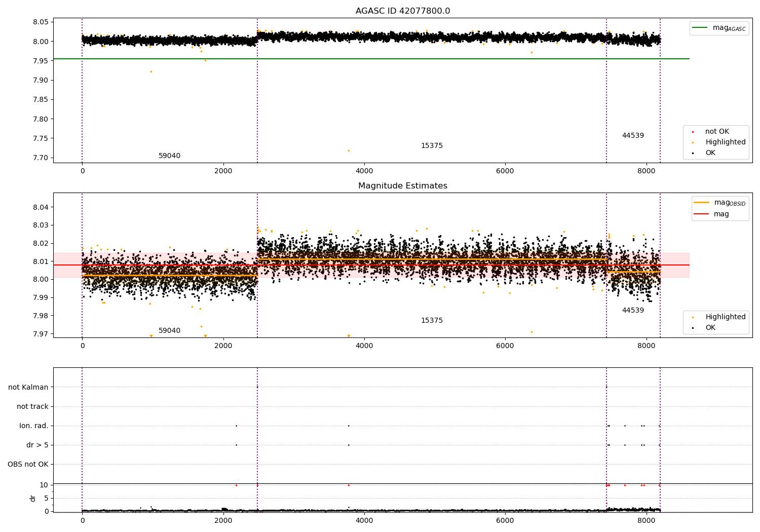Click OBSID label 44539 in the Magnitude Estimates plot

(x=633, y=311)
